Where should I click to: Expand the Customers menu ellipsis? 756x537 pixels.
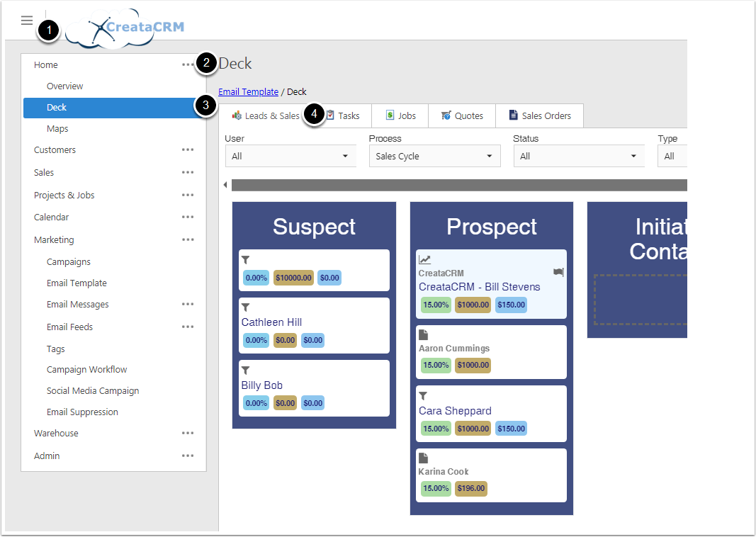click(x=187, y=150)
